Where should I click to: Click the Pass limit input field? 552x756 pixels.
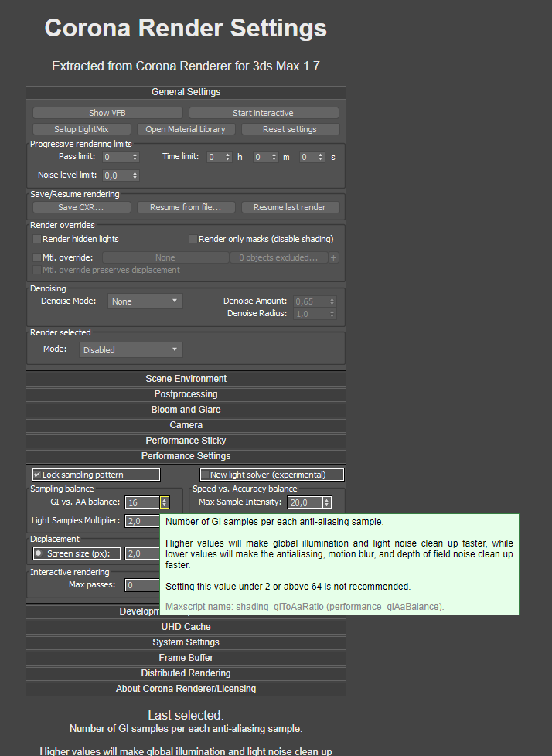pyautogui.click(x=118, y=157)
